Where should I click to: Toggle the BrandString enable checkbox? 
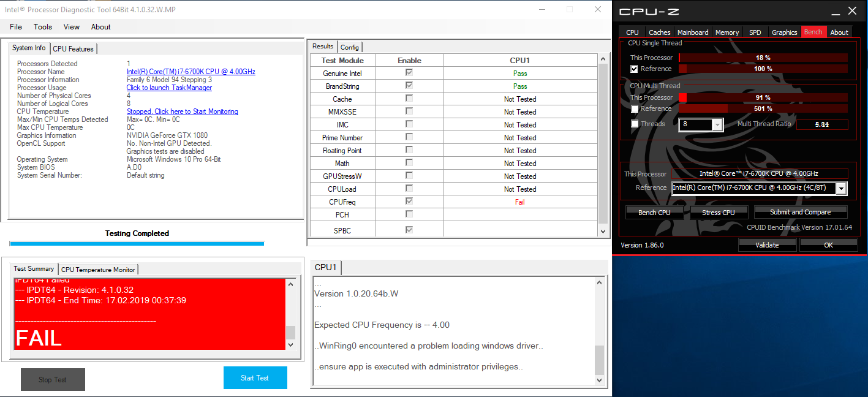click(409, 86)
